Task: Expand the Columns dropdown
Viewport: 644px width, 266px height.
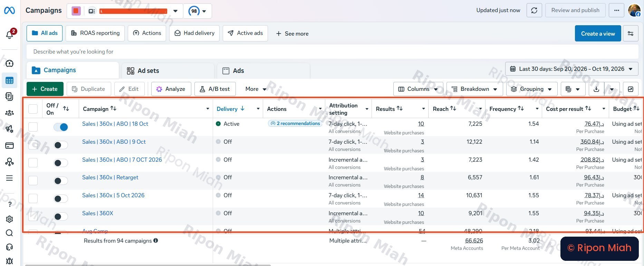Action: click(x=418, y=89)
